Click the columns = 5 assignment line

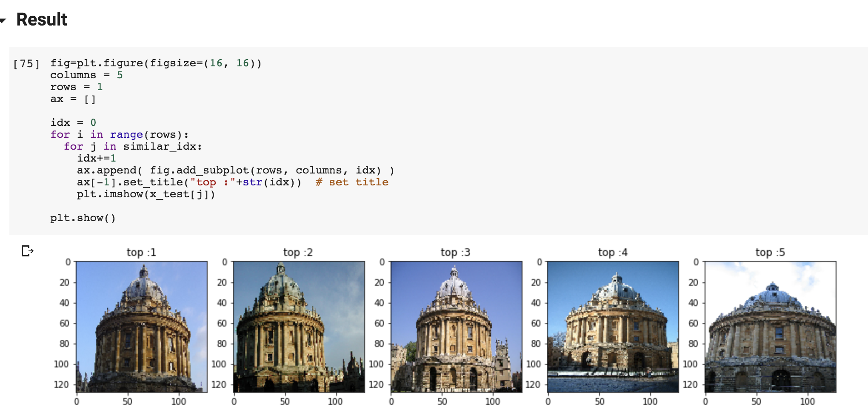(86, 75)
